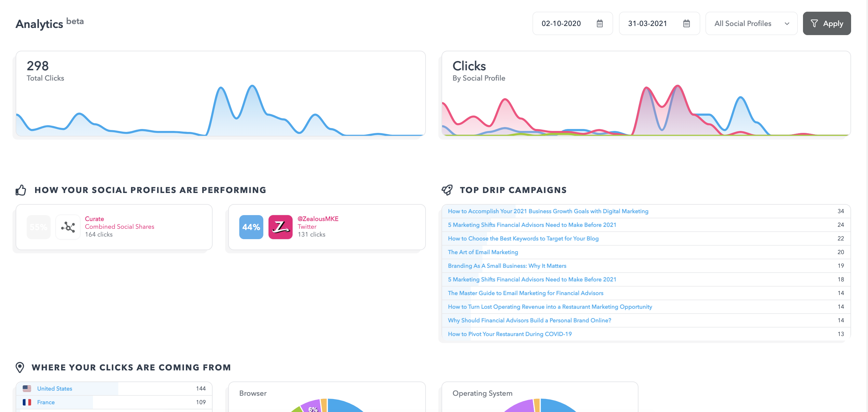Select the faded 55% Curate badge

coord(38,227)
